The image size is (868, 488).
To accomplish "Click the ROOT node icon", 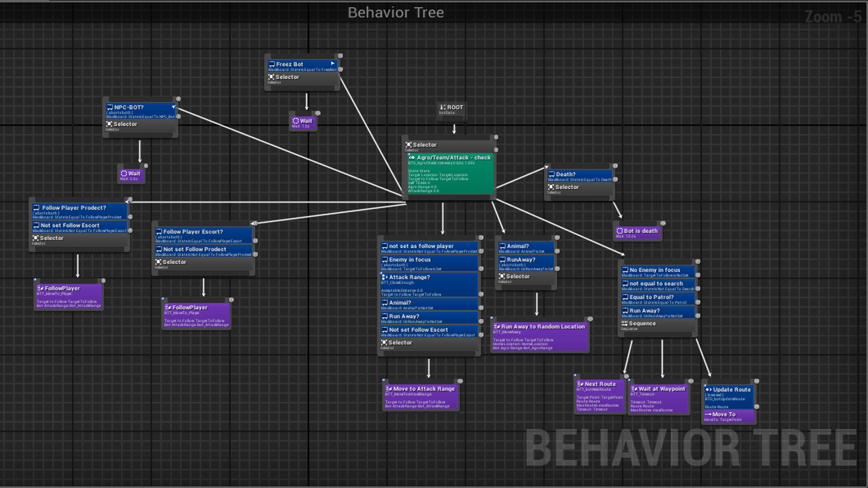I will [x=443, y=108].
